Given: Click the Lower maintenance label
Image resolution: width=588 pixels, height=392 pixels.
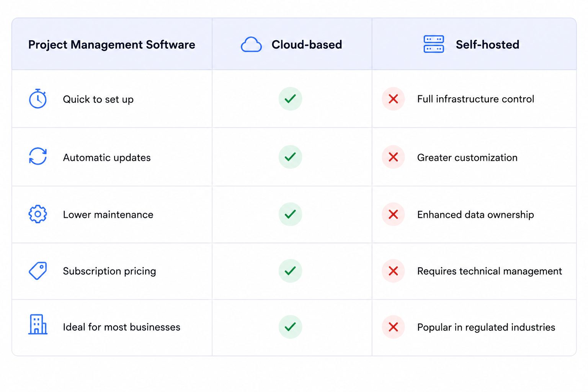Looking at the screenshot, I should [x=108, y=215].
